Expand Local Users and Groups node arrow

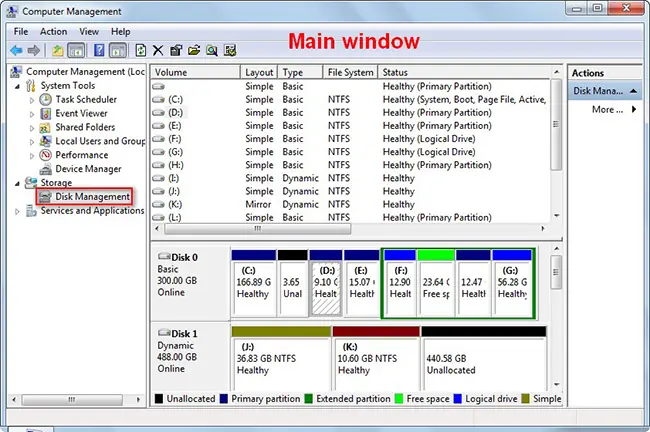[x=32, y=142]
